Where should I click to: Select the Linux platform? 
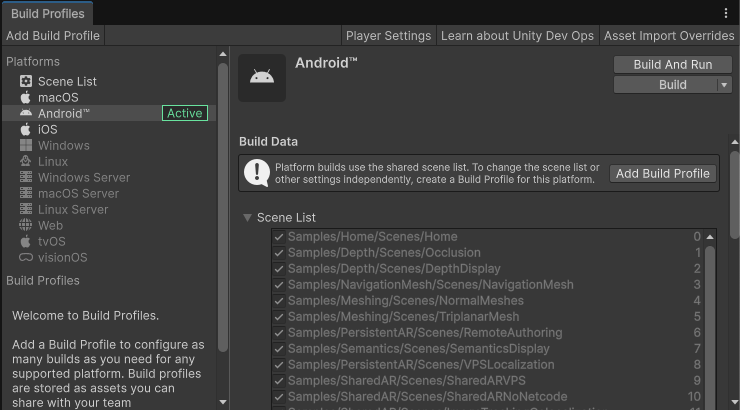[x=109, y=161]
